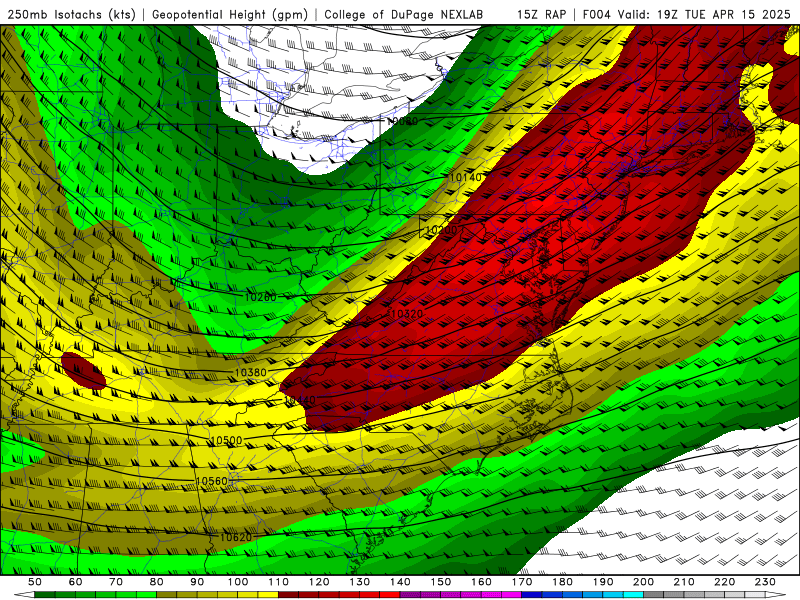Click the '80' color bar value
Viewport: 800px width, 600px height.
(x=157, y=582)
